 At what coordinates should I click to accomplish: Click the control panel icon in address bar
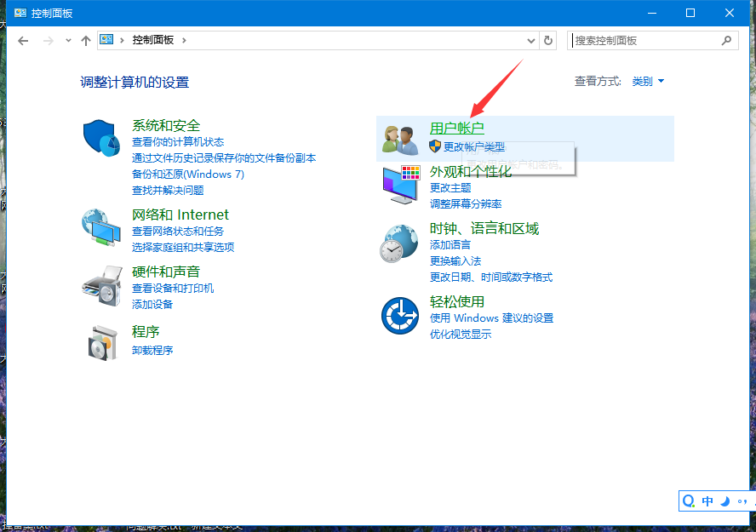point(106,40)
